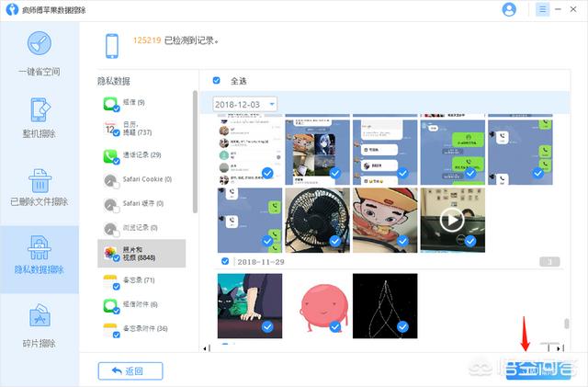
Task: Switch to 隐私数据擦除 tab
Action: [40, 253]
